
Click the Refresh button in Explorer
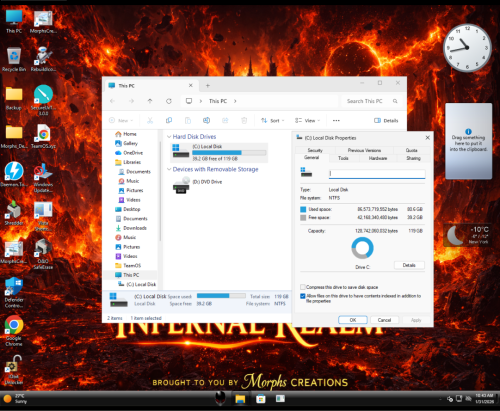click(169, 101)
